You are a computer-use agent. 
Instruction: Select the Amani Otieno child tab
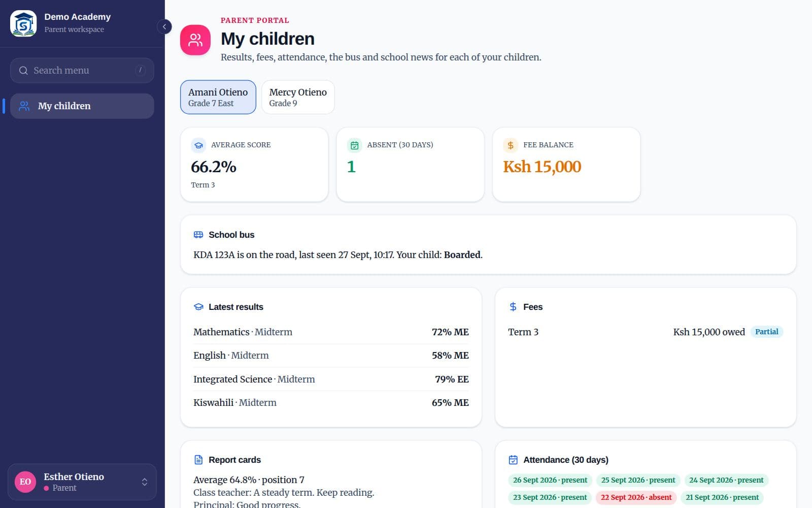[x=218, y=97]
